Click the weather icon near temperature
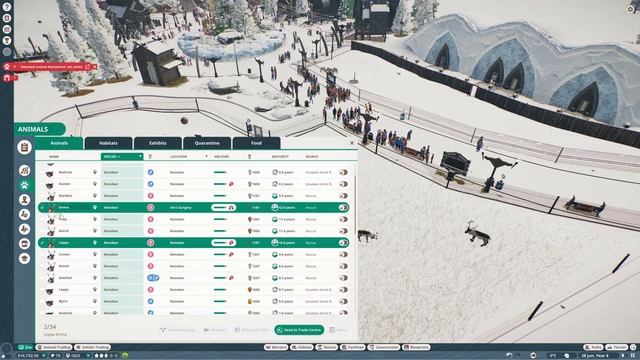Viewport: 640px width, 360px height. tap(567, 356)
